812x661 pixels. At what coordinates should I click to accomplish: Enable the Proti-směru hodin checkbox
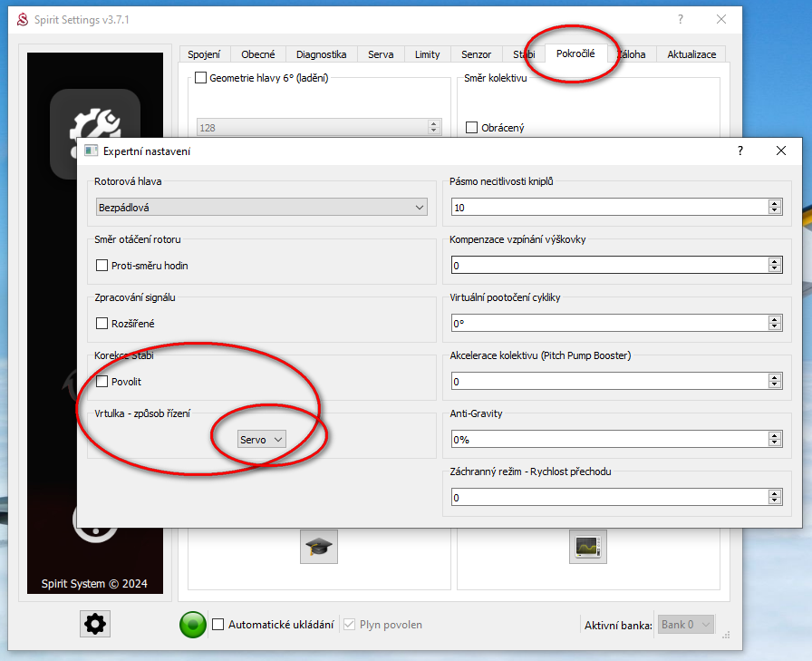pos(102,266)
